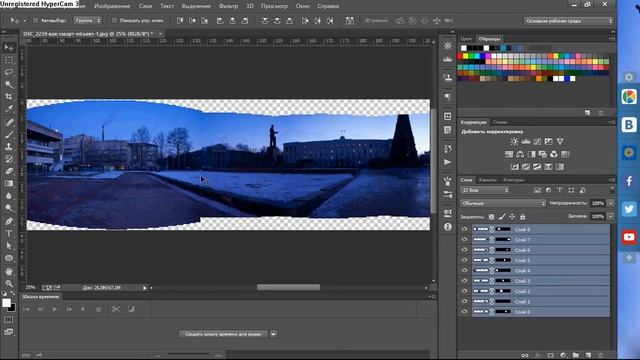
Task: Open the tool preset picker arrow
Action: coord(24,20)
